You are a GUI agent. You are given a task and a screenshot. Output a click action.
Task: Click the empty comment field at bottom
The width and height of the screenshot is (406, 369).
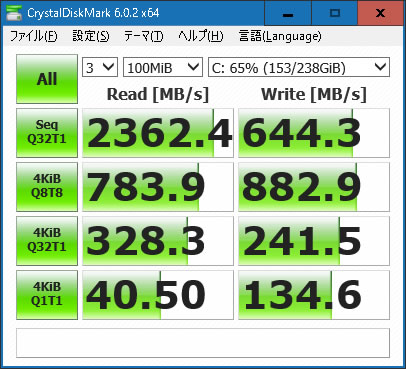point(203,343)
